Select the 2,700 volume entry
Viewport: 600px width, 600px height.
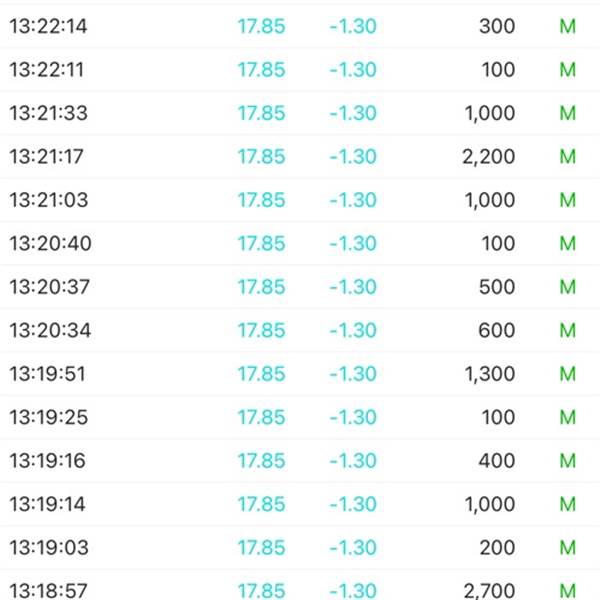(489, 591)
